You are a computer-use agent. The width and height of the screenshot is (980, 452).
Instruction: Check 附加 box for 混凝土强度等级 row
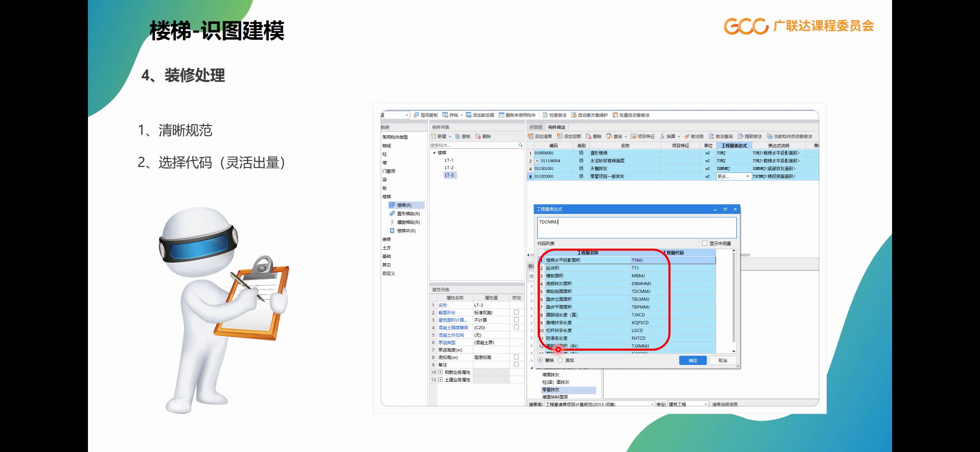pyautogui.click(x=516, y=327)
